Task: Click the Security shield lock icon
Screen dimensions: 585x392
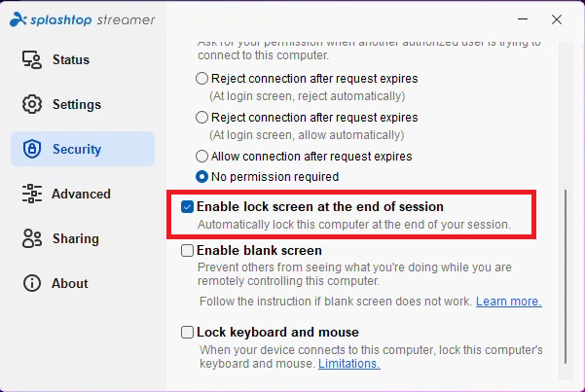Action: point(31,150)
